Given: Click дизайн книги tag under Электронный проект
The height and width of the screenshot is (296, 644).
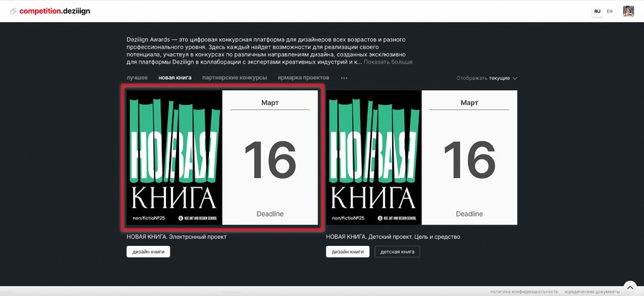Looking at the screenshot, I should pos(148,252).
